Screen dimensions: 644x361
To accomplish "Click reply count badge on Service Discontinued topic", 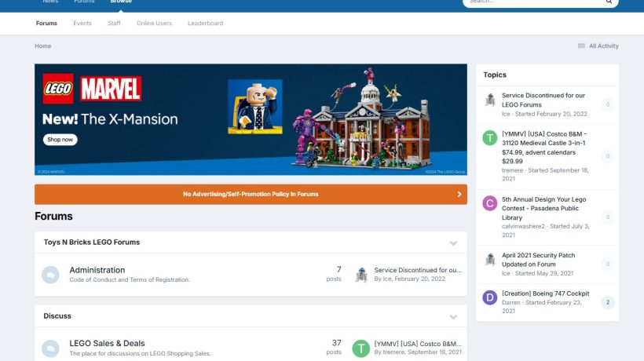I will tap(608, 104).
